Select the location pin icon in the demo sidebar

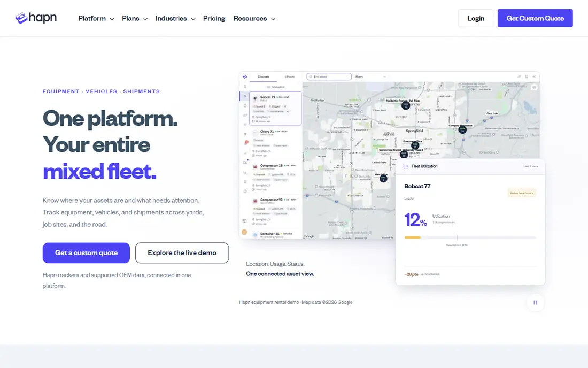click(x=245, y=96)
